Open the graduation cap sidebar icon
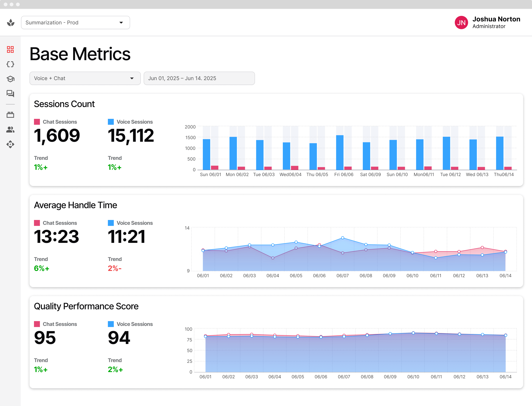This screenshot has width=532, height=406. tap(10, 79)
